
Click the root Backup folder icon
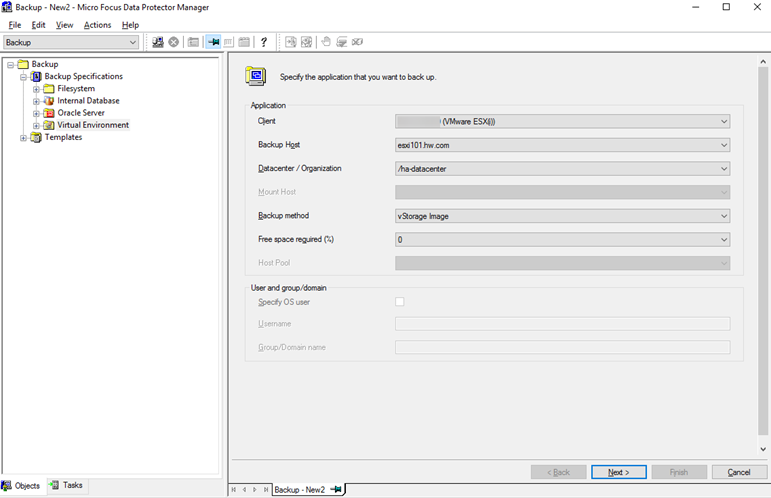(23, 64)
